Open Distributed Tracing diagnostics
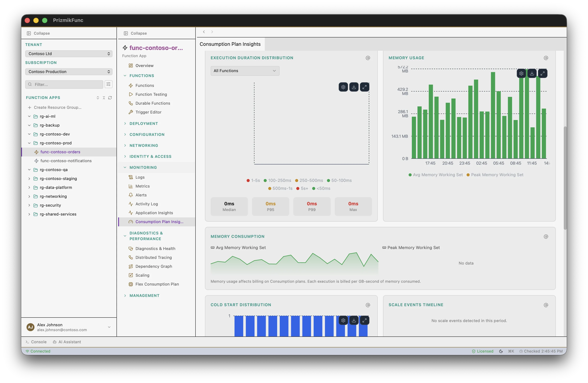This screenshot has height=383, width=588. (x=153, y=257)
